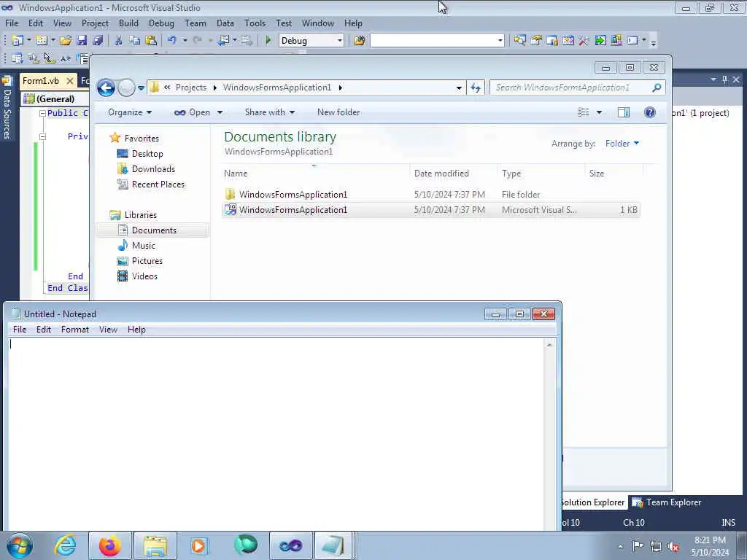Expand Open button dropdown arrow in Explorer

click(x=220, y=112)
